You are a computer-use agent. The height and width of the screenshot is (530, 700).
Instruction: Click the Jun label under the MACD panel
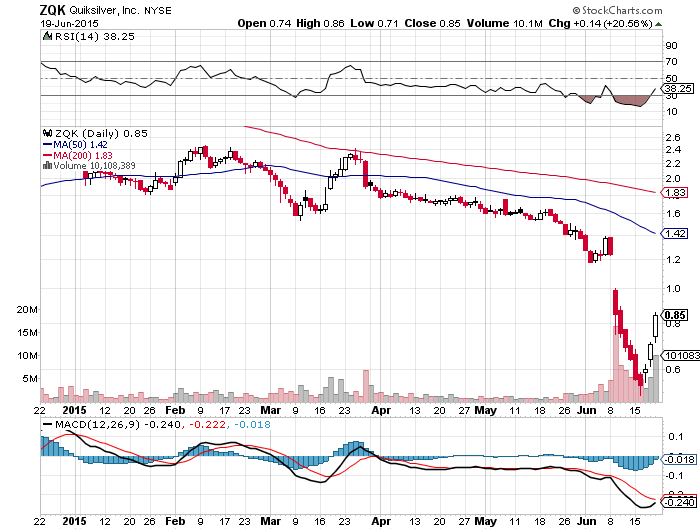[x=587, y=521]
